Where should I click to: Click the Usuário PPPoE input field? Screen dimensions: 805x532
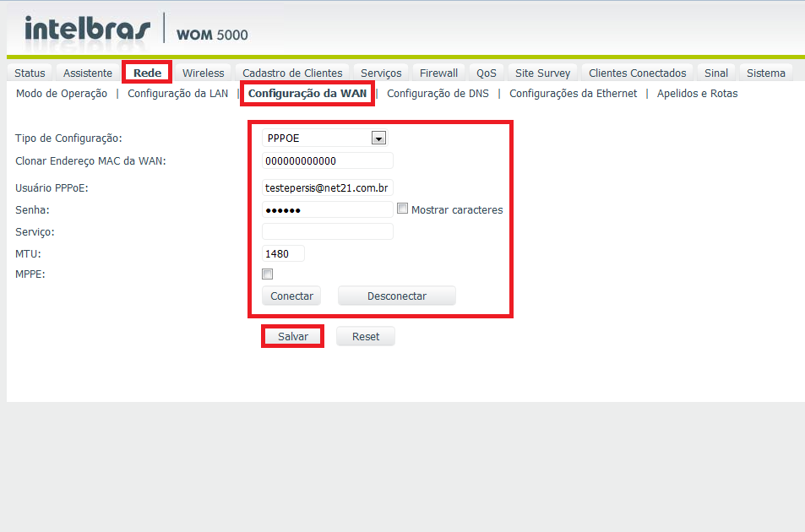pyautogui.click(x=328, y=187)
